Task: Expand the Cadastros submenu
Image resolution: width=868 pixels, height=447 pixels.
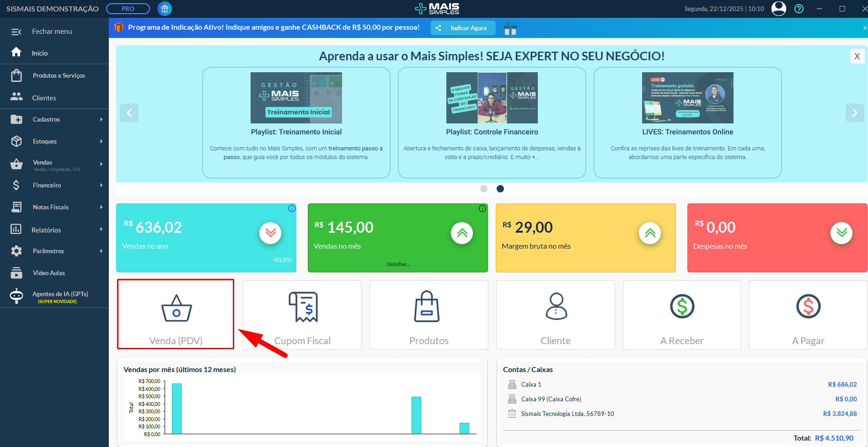Action: tap(55, 119)
